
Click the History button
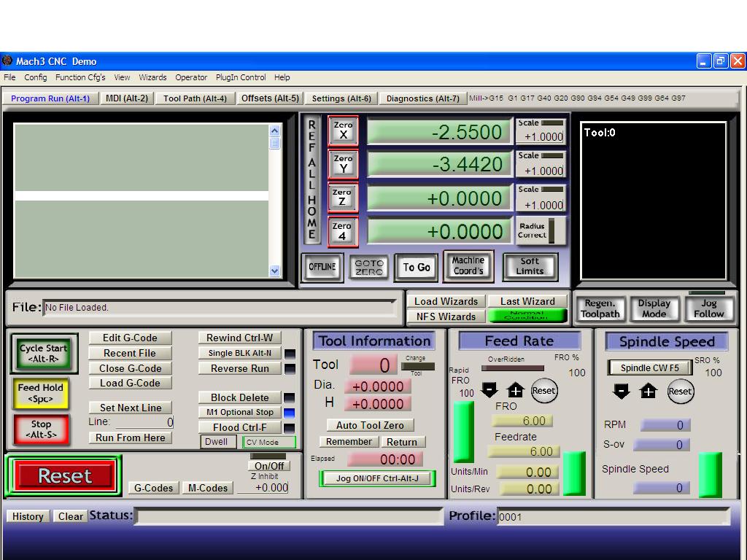(28, 517)
